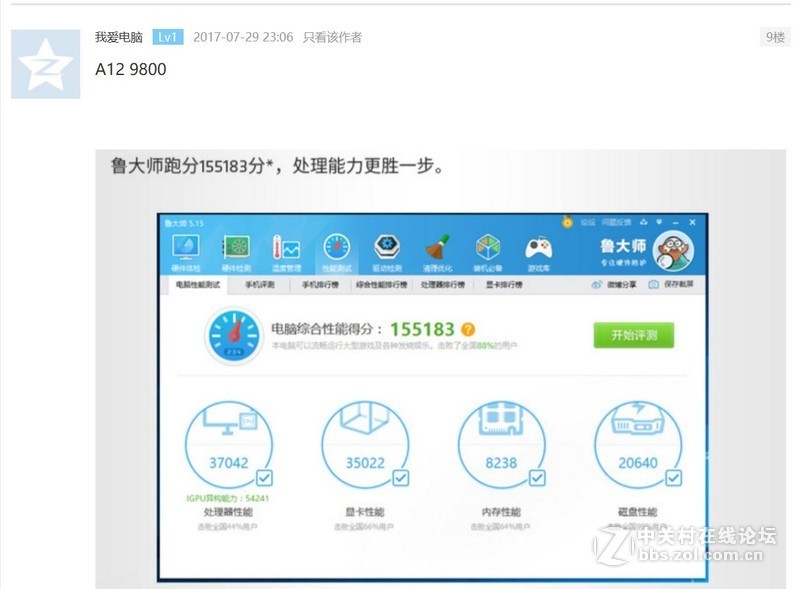Image resolution: width=800 pixels, height=589 pixels.
Task: Click the forum poster's star avatar
Action: point(45,64)
